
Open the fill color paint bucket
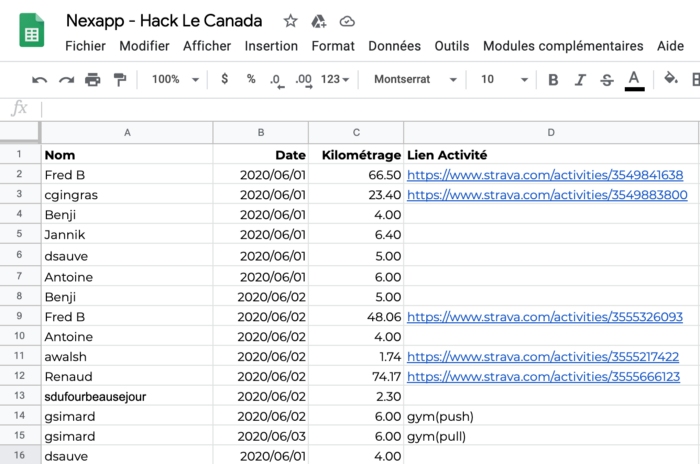(x=671, y=79)
